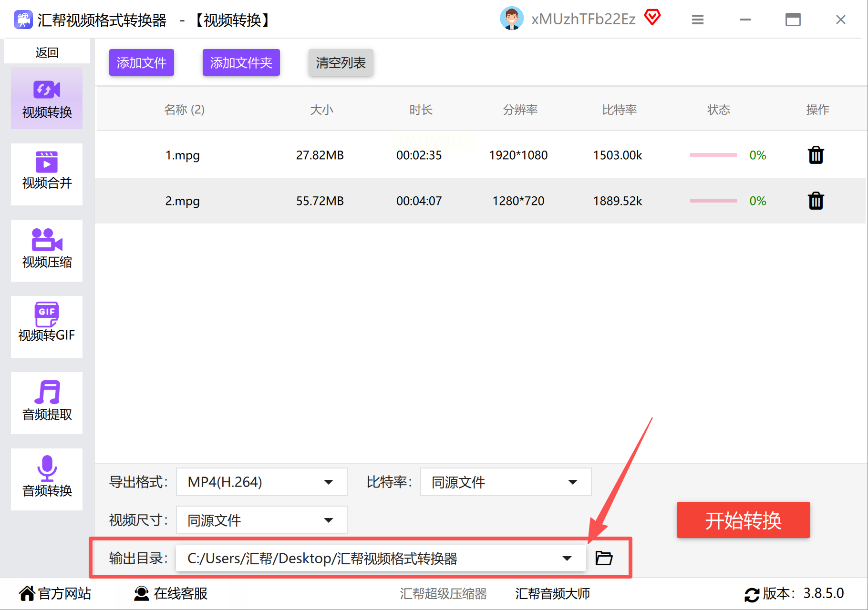The height and width of the screenshot is (610, 868).
Task: Click the 27.82MB size cell
Action: [x=320, y=155]
